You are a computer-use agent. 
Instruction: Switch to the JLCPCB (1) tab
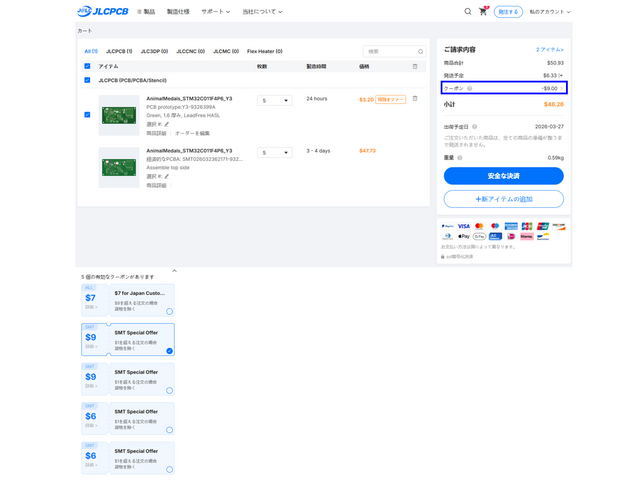pyautogui.click(x=119, y=51)
